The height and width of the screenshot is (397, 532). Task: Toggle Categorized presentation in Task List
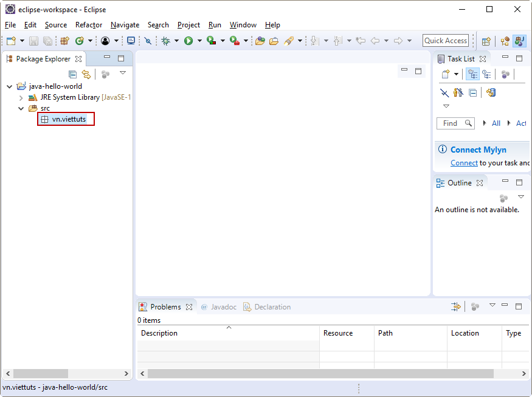click(x=472, y=74)
